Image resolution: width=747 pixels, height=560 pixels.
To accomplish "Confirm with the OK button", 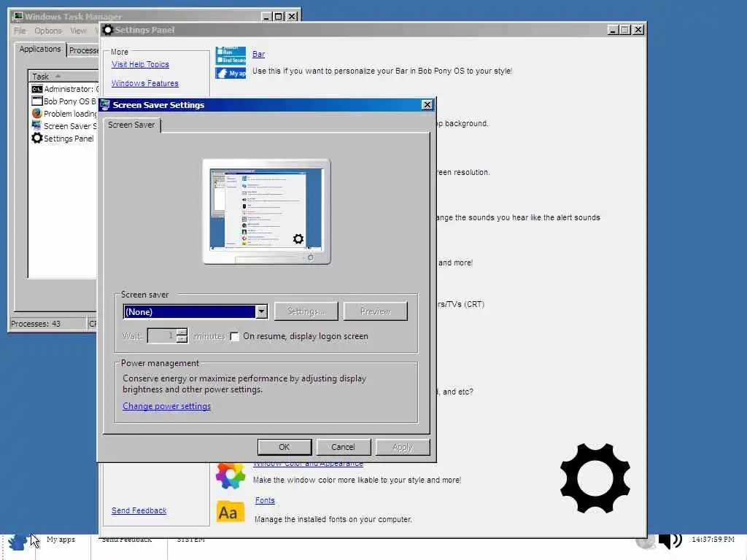I will pos(285,447).
